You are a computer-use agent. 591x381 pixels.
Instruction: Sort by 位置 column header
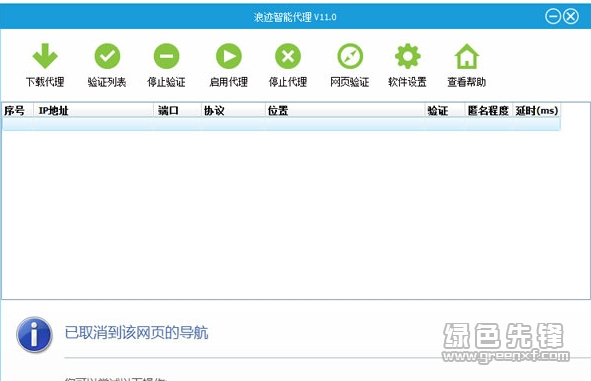[x=345, y=110]
